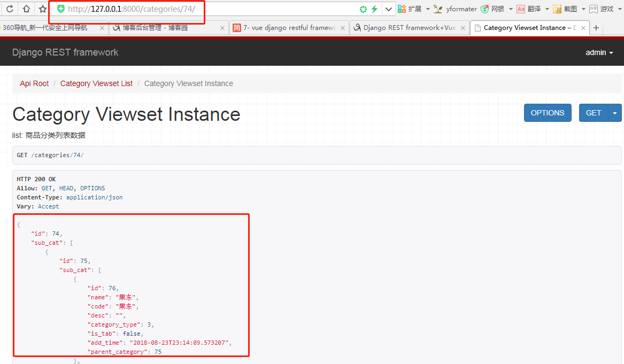
Task: Click the Category Viewset Instance breadcrumb text
Action: coord(189,83)
